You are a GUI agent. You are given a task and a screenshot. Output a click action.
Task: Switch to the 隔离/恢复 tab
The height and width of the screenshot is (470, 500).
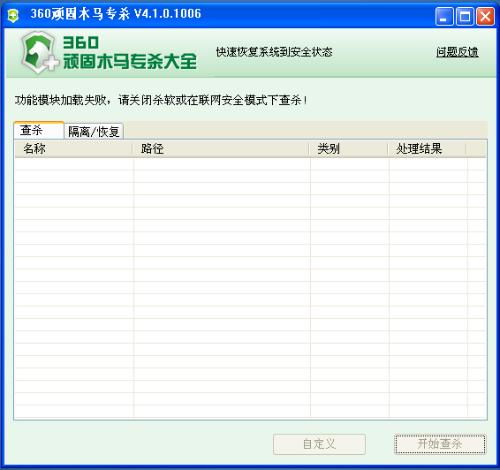94,131
